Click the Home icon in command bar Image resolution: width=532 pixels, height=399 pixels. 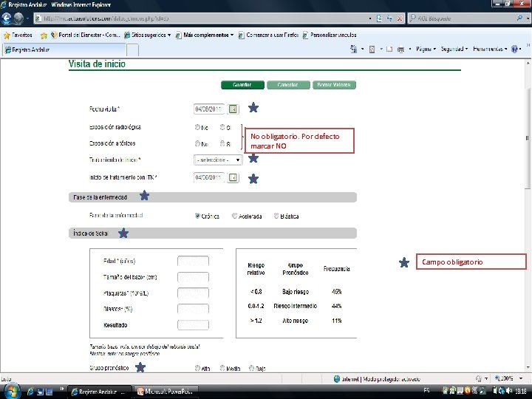coord(353,50)
